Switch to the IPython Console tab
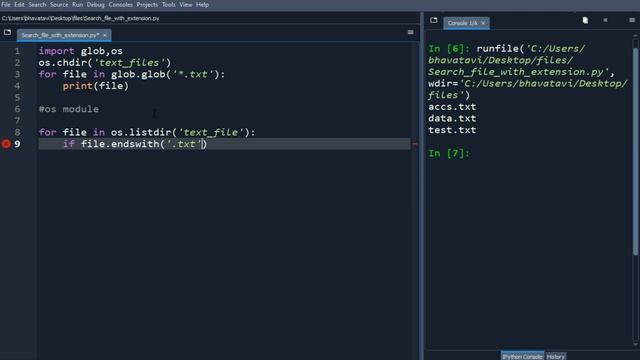Screen dimensions: 640x360 pyautogui.click(x=522, y=356)
